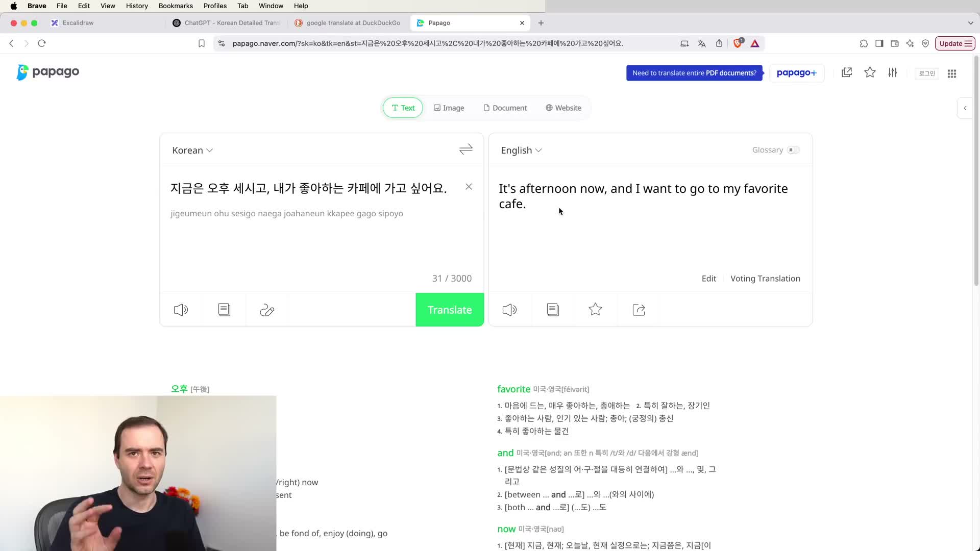Image resolution: width=980 pixels, height=551 pixels.
Task: Open the Korean source language dropdown
Action: 192,151
